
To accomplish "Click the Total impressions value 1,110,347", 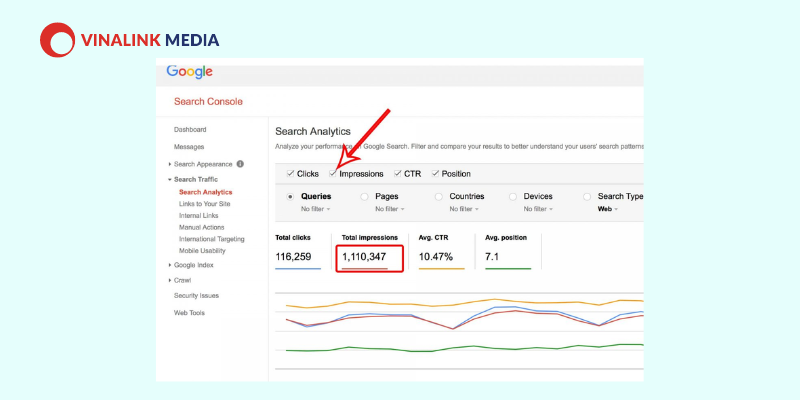I will click(x=364, y=257).
